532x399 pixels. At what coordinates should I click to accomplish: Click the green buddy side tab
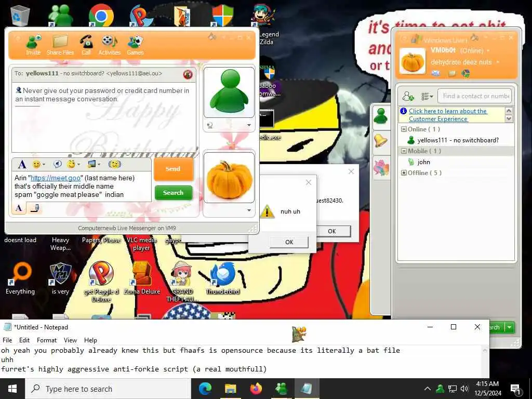(x=380, y=116)
